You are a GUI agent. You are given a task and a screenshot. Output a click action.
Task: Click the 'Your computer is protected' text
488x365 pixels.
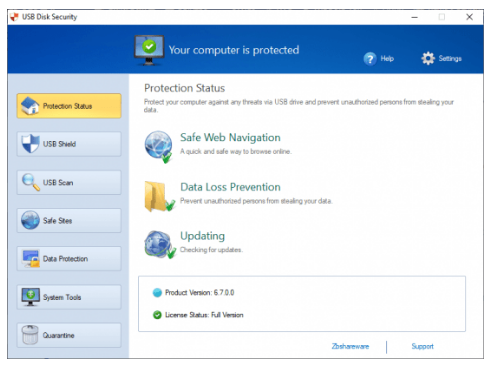tap(234, 50)
